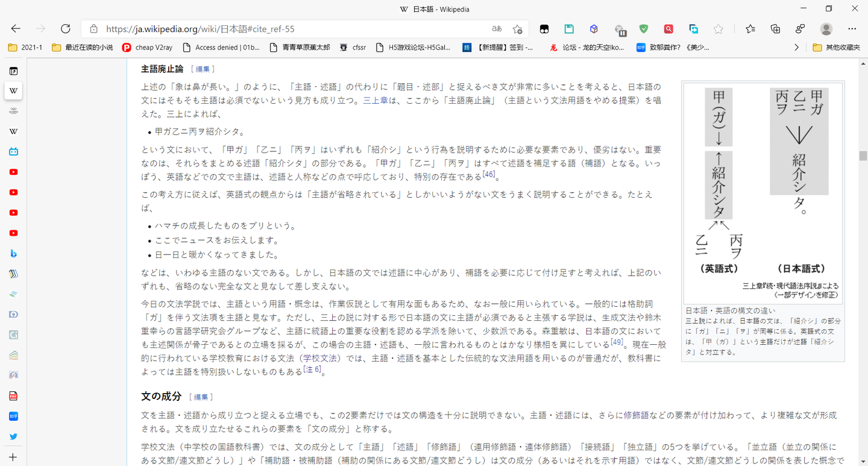
Task: Click bullet ここでニュースをお伝えします。
Action: 217,241
